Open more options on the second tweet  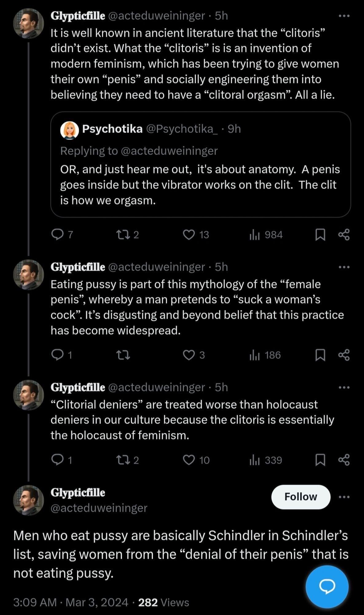(344, 267)
